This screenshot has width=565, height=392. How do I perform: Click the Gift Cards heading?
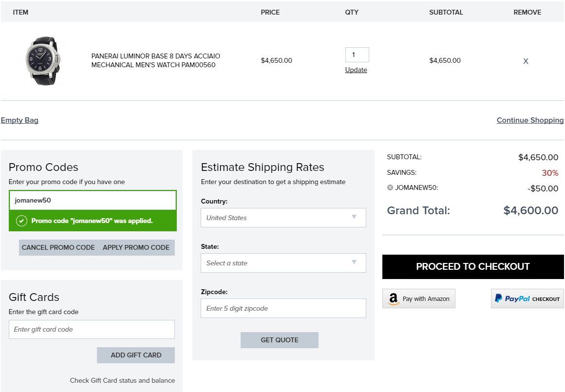34,297
